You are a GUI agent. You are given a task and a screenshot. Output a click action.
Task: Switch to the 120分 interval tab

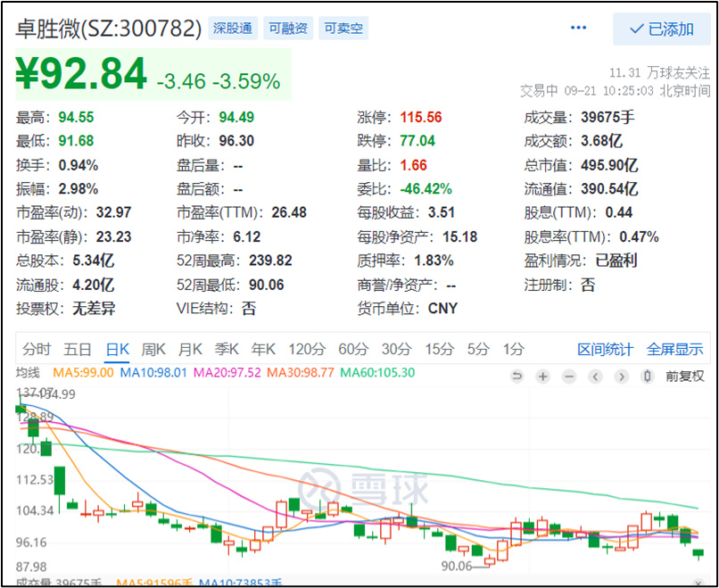pyautogui.click(x=307, y=350)
